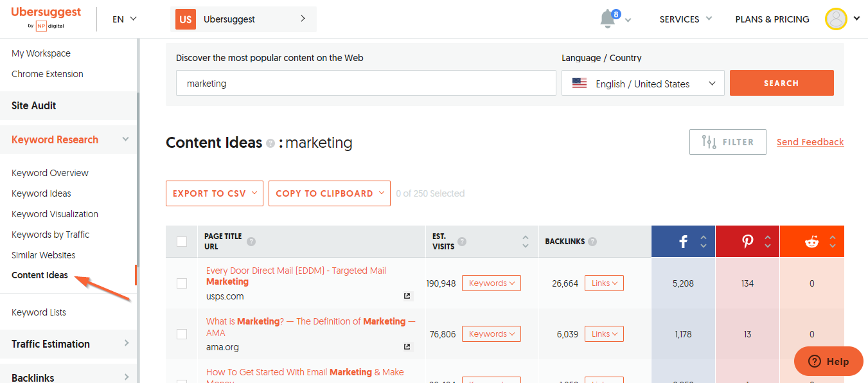868x383 pixels.
Task: Expand Links dropdown for the ama.org row
Action: pyautogui.click(x=604, y=334)
